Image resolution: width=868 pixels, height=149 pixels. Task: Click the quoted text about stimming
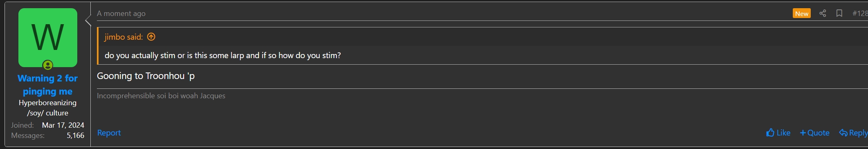223,55
